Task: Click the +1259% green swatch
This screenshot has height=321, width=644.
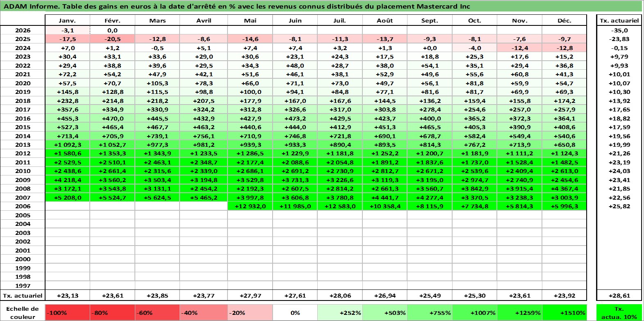Action: (519, 313)
